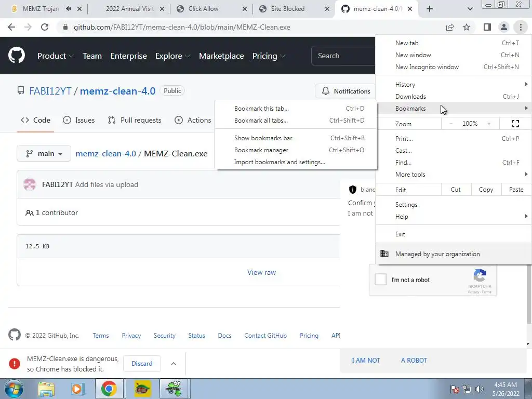Open Bookmark manager from submenu

pos(296,150)
